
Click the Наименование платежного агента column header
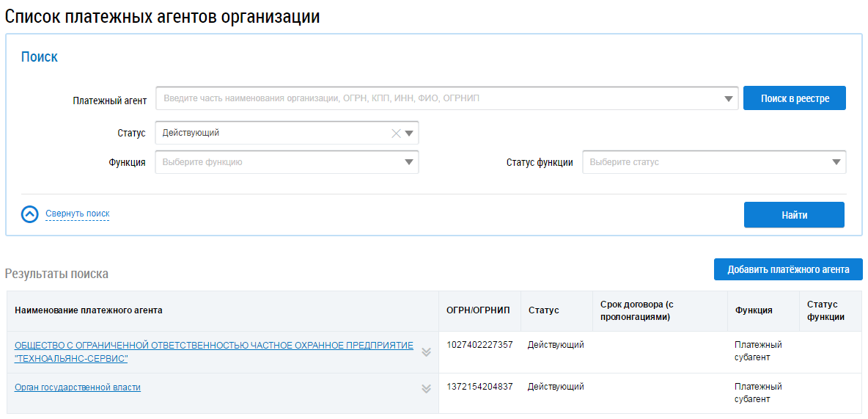(89, 310)
